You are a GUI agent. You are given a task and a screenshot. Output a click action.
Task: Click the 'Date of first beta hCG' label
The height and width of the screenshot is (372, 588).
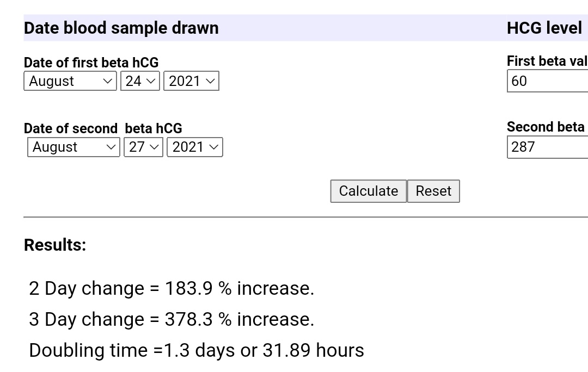coord(91,63)
